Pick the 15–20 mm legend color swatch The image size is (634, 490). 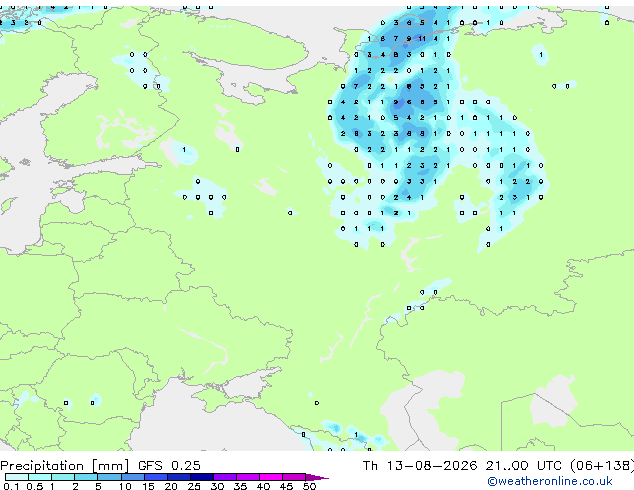point(155,477)
